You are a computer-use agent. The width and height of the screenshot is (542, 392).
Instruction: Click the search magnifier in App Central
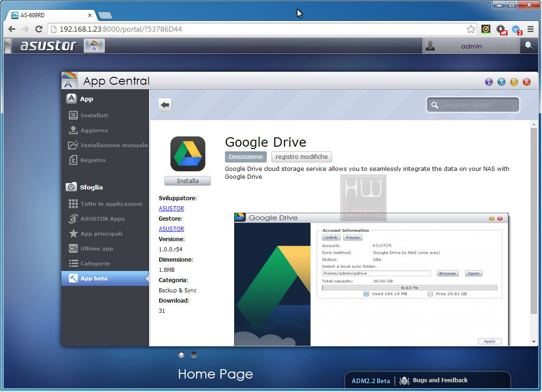435,105
